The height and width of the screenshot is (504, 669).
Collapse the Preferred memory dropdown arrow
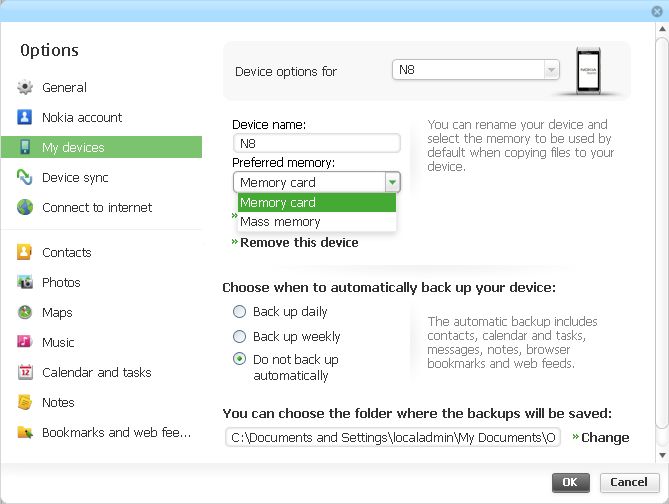click(x=392, y=183)
